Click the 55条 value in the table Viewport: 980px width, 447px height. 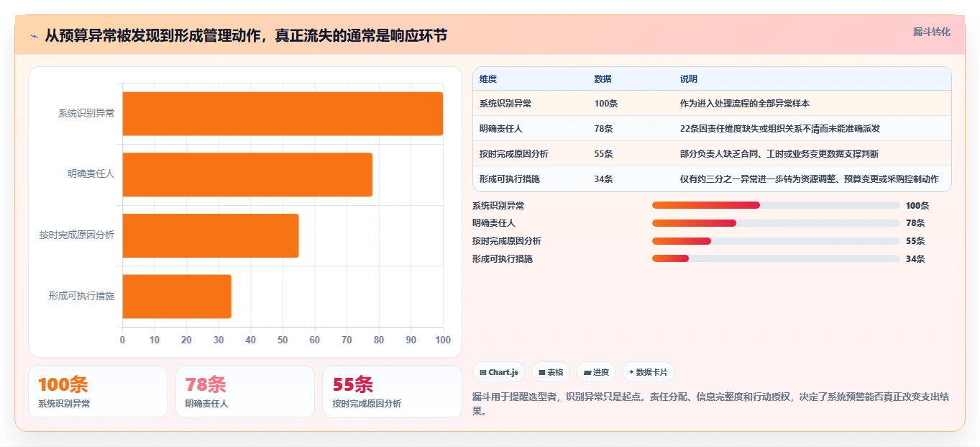[x=604, y=154]
